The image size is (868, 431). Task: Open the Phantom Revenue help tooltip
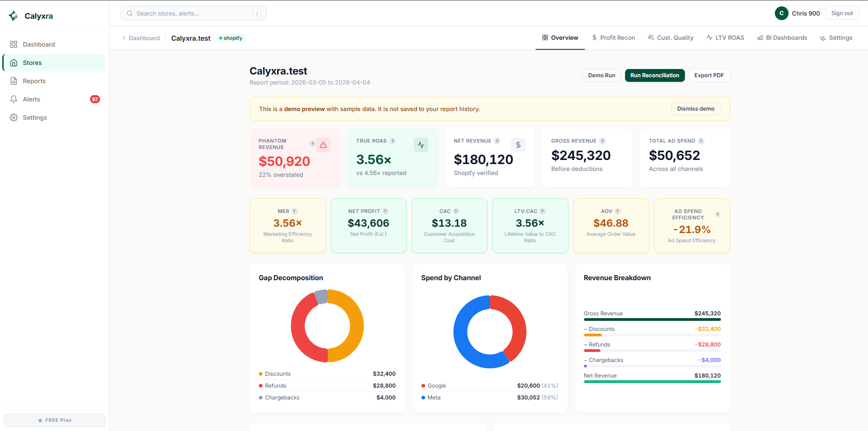point(312,144)
